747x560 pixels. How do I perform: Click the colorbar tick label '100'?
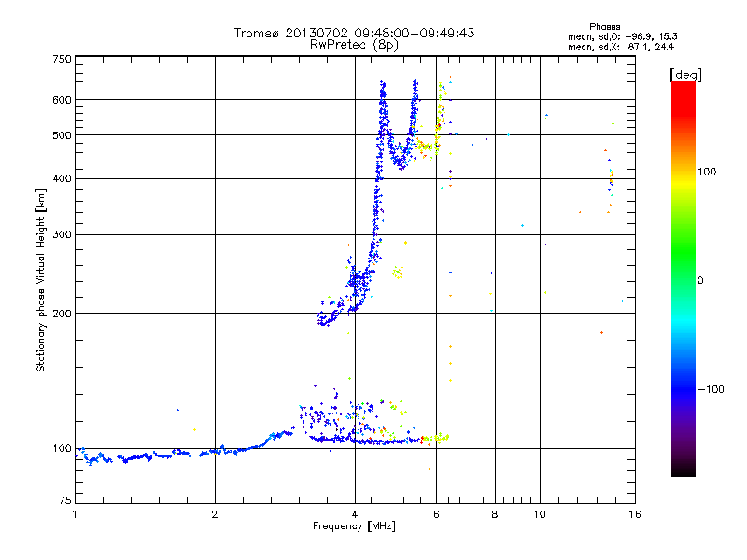tap(707, 172)
